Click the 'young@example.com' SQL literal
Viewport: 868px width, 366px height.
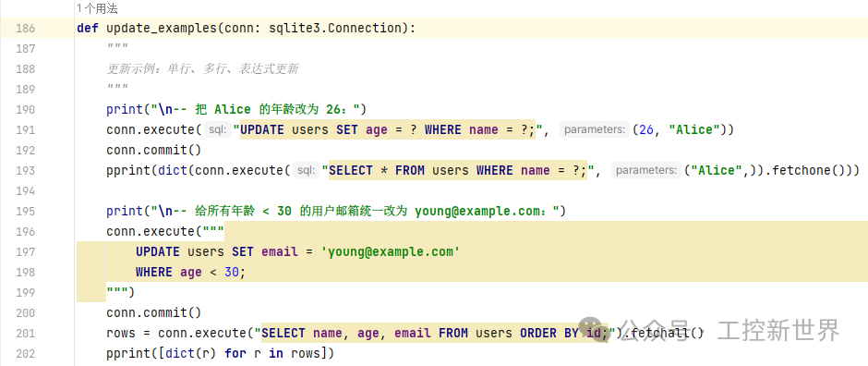coord(391,252)
